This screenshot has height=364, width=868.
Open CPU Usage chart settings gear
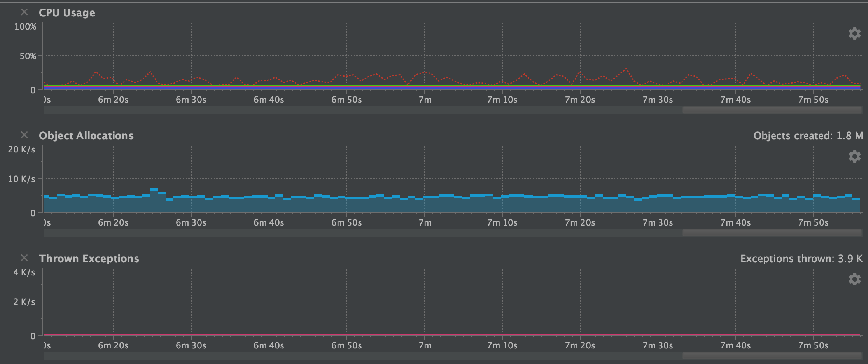854,34
